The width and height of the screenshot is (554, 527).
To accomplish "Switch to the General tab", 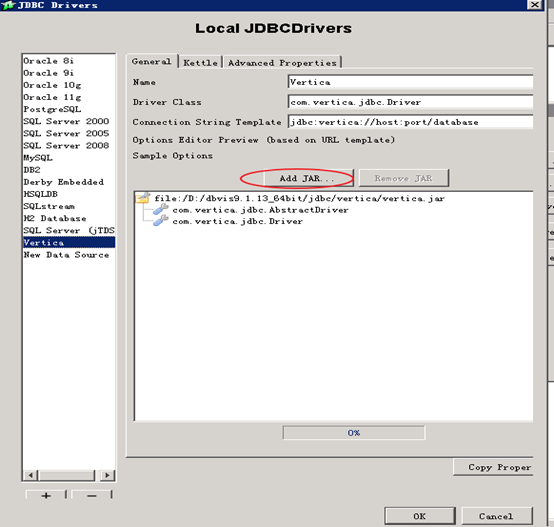I will 152,61.
